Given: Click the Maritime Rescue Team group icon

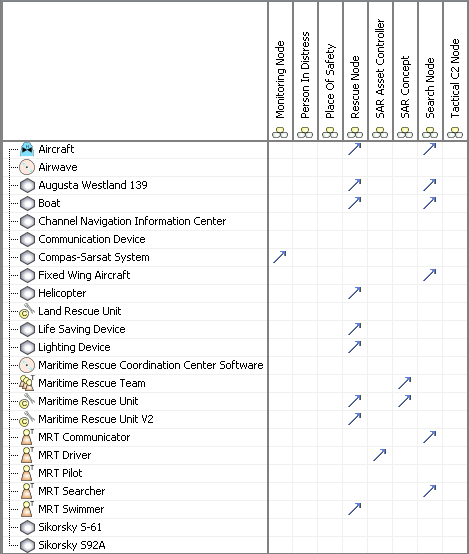Looking at the screenshot, I should [27, 383].
